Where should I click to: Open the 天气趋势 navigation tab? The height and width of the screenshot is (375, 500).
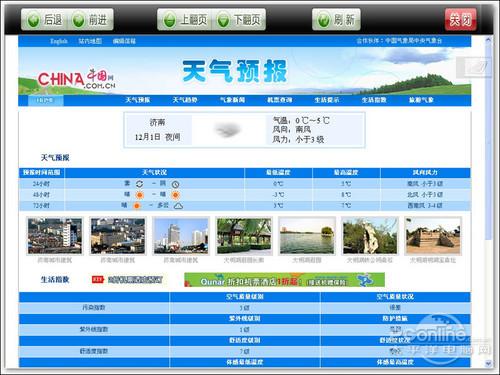(x=185, y=100)
